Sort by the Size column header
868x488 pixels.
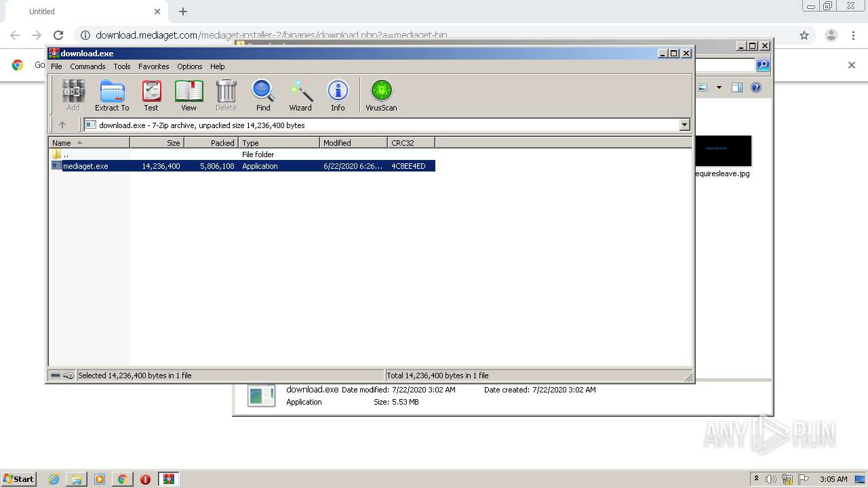[157, 142]
